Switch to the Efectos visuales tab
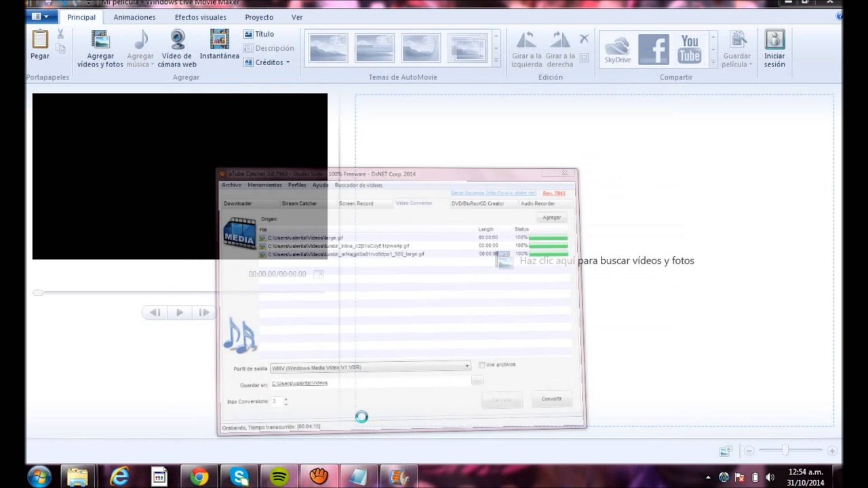 tap(200, 17)
